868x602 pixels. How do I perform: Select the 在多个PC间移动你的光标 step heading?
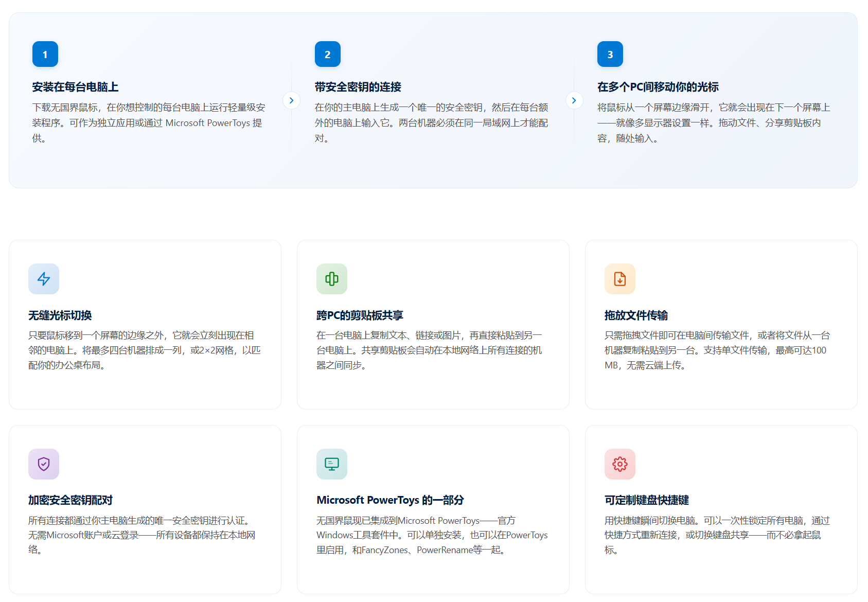tap(658, 87)
